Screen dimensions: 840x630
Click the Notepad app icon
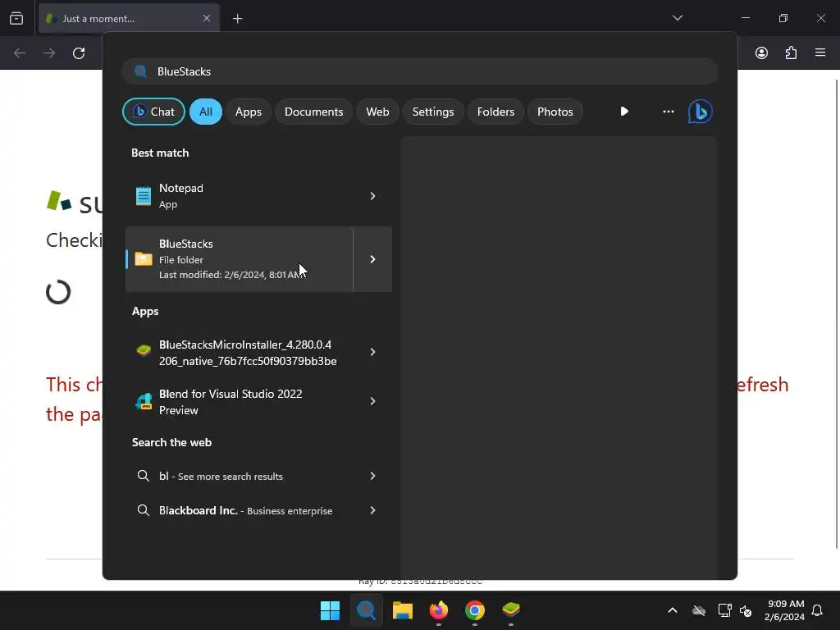pos(143,195)
